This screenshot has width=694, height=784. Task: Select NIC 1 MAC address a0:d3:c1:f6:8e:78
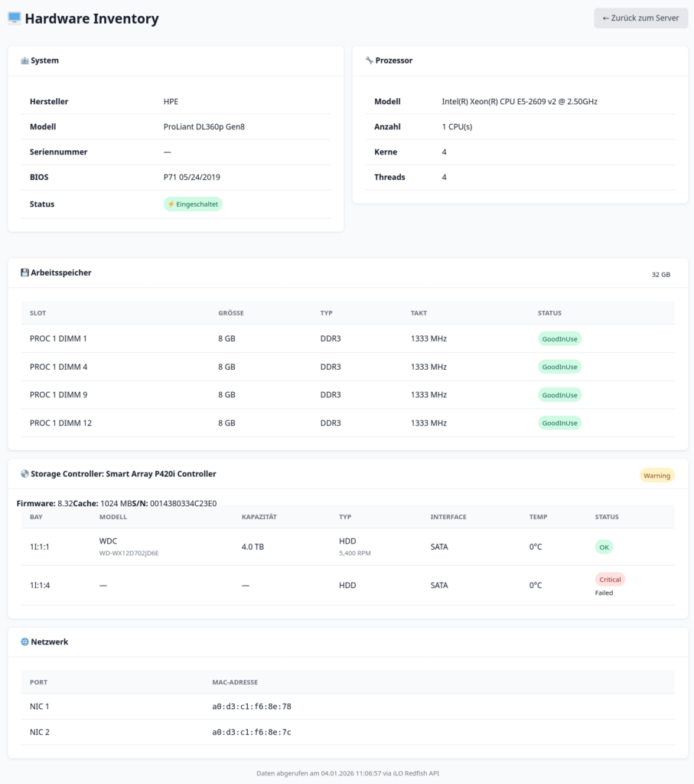(x=251, y=707)
